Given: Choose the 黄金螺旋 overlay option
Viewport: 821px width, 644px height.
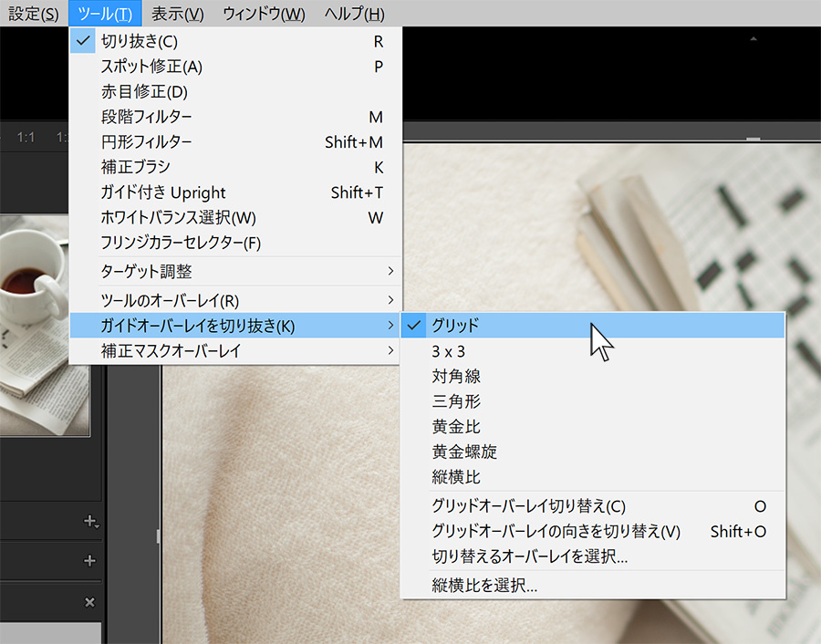Looking at the screenshot, I should (464, 452).
